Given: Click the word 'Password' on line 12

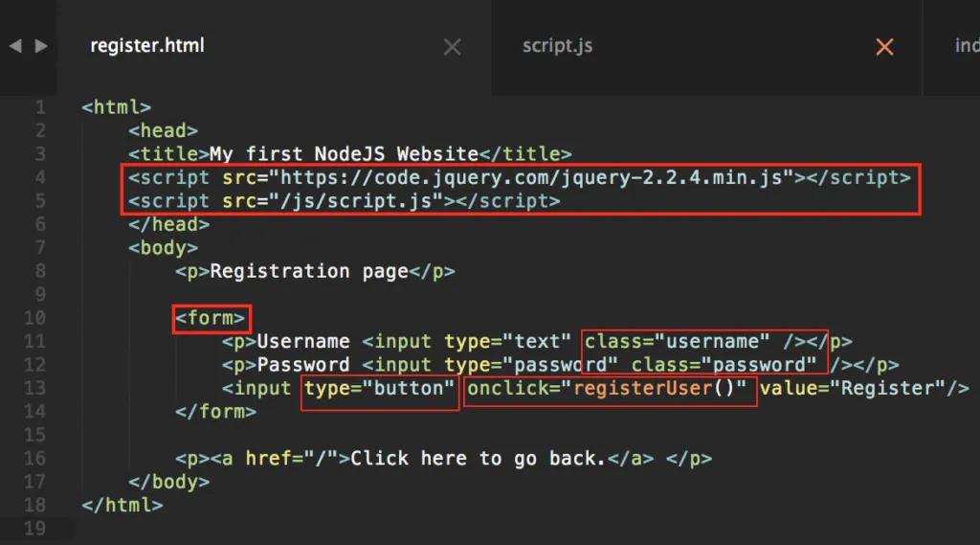Looking at the screenshot, I should click(303, 365).
